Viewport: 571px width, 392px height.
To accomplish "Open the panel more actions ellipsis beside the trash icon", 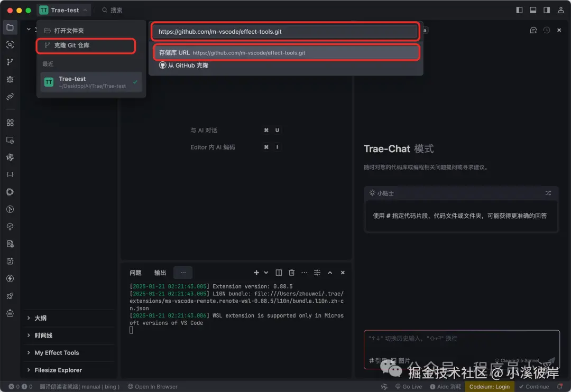I will (x=304, y=273).
